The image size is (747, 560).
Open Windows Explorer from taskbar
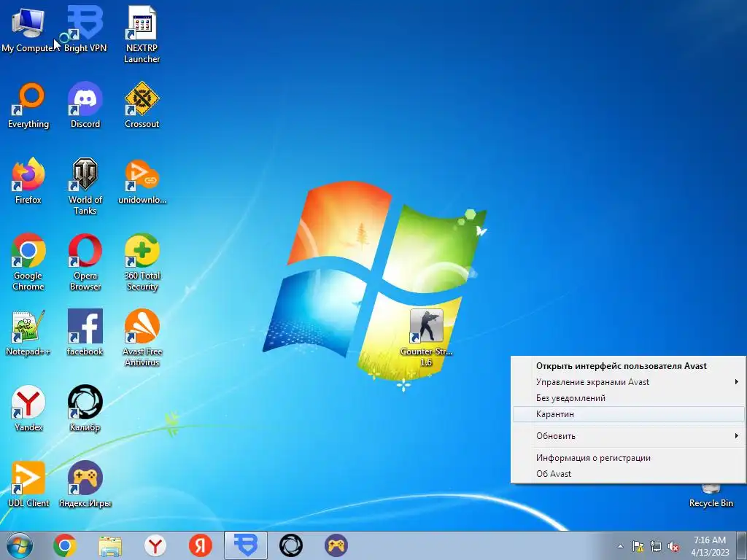pyautogui.click(x=110, y=545)
